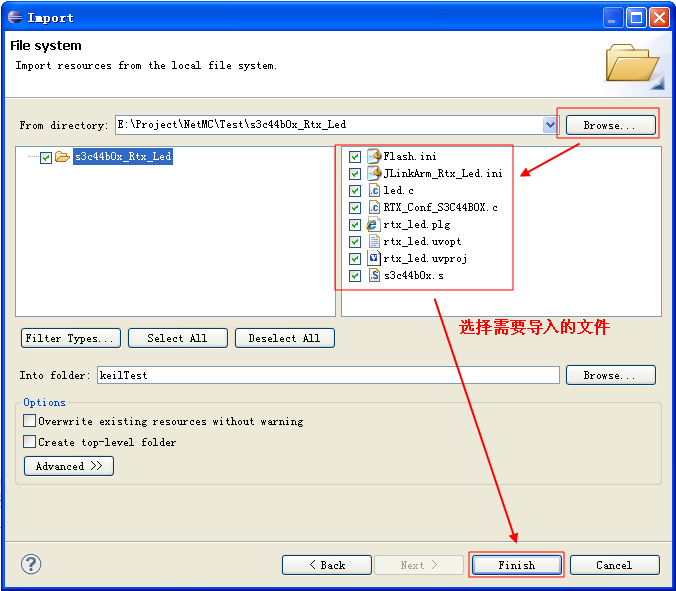Open the help question mark icon
This screenshot has height=591, width=676.
(x=31, y=564)
